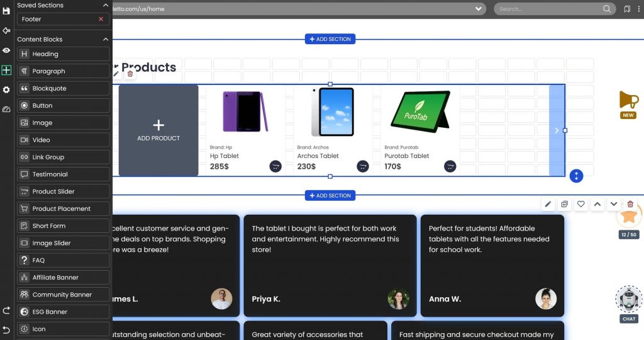Image resolution: width=644 pixels, height=340 pixels.
Task: Add Hp Tablet to cart
Action: point(275,166)
